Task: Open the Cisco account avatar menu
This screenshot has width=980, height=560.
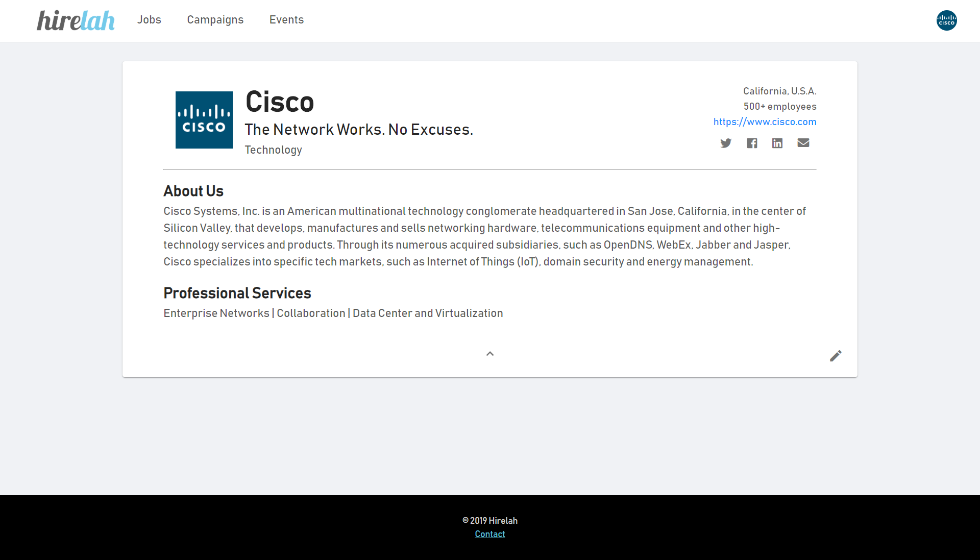Action: pyautogui.click(x=946, y=20)
